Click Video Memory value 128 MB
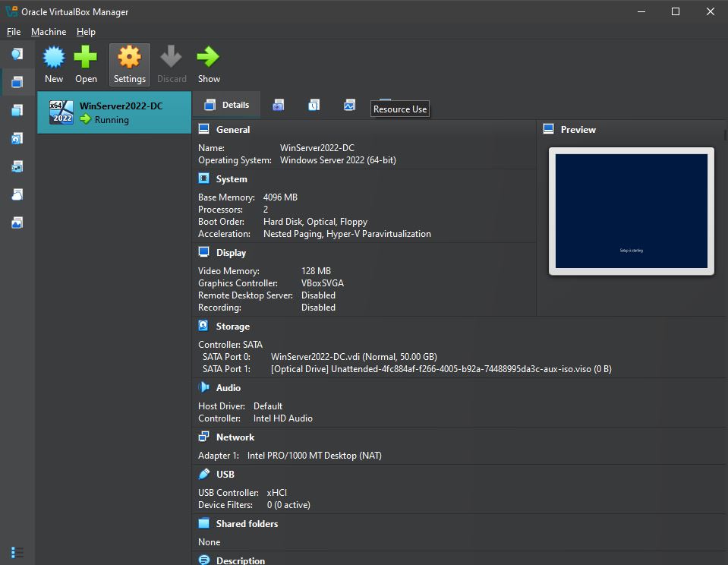 tap(316, 271)
